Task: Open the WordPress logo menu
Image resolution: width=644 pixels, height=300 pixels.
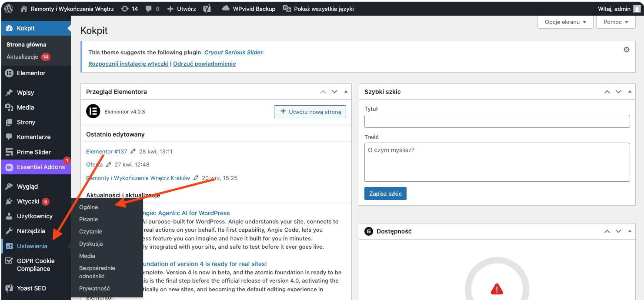Action: coord(9,9)
